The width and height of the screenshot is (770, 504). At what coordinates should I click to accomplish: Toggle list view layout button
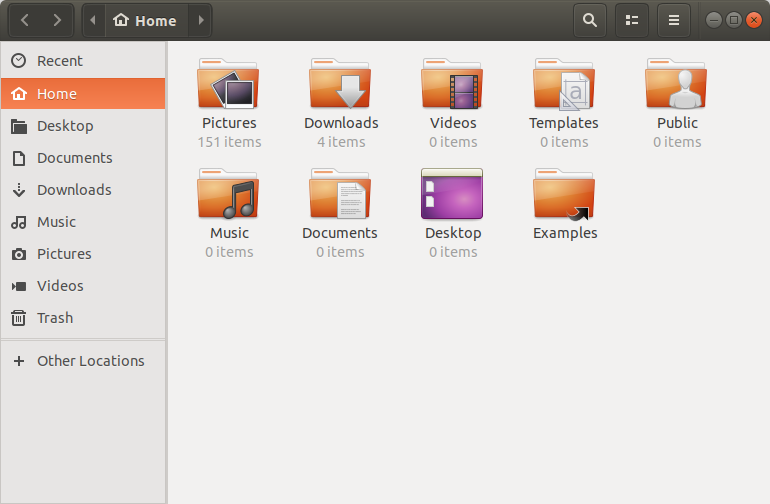632,20
